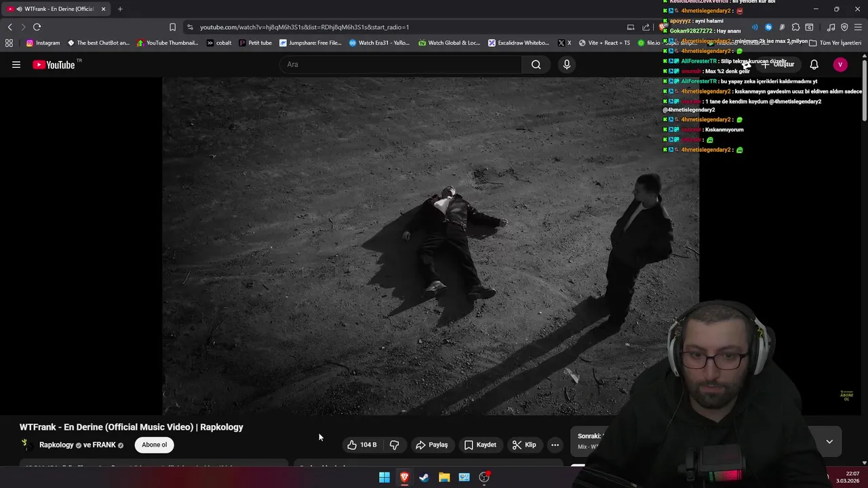Screen dimensions: 868x488
Task: Bookmark this page using the bookmark icon
Action: point(172,27)
